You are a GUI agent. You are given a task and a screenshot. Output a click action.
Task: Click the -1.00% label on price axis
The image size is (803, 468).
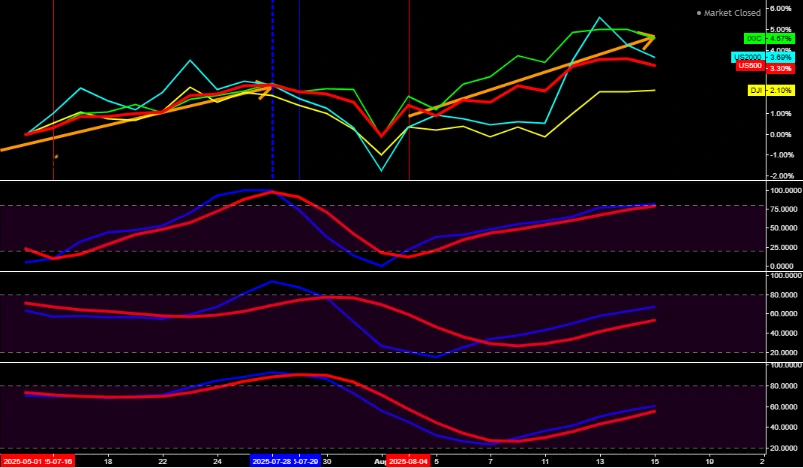click(780, 155)
